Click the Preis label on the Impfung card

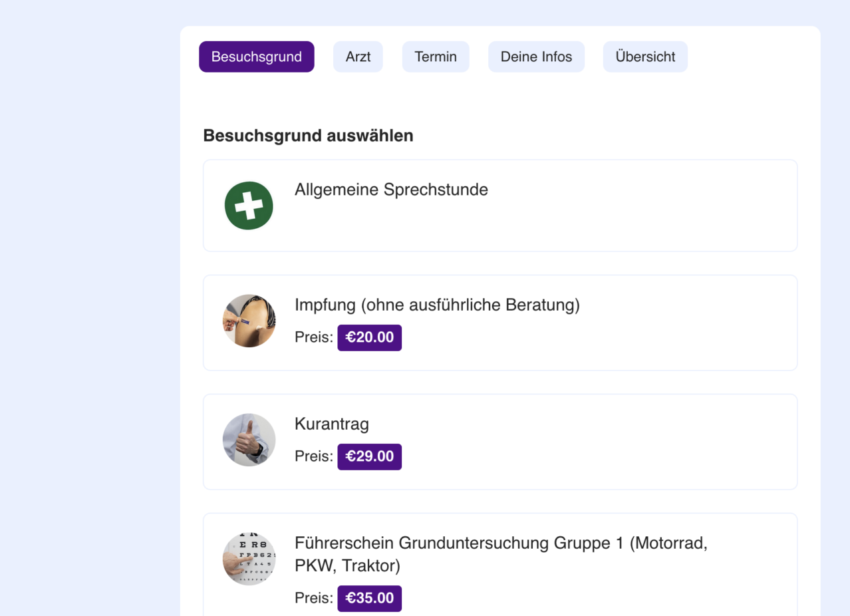(313, 337)
